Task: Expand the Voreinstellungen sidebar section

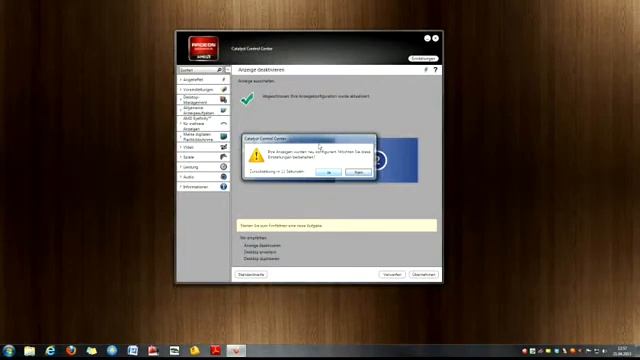Action: coord(203,89)
